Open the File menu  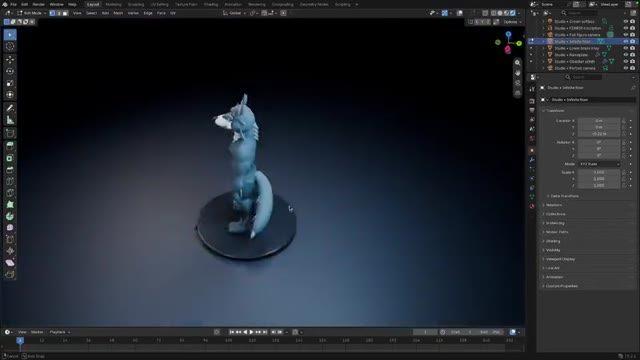(x=13, y=4)
